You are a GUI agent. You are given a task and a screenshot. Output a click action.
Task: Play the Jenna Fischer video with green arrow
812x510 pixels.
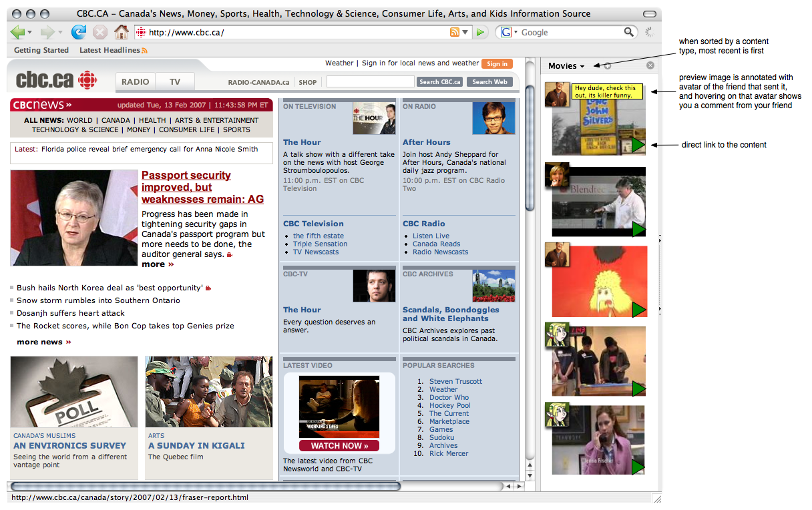(638, 467)
